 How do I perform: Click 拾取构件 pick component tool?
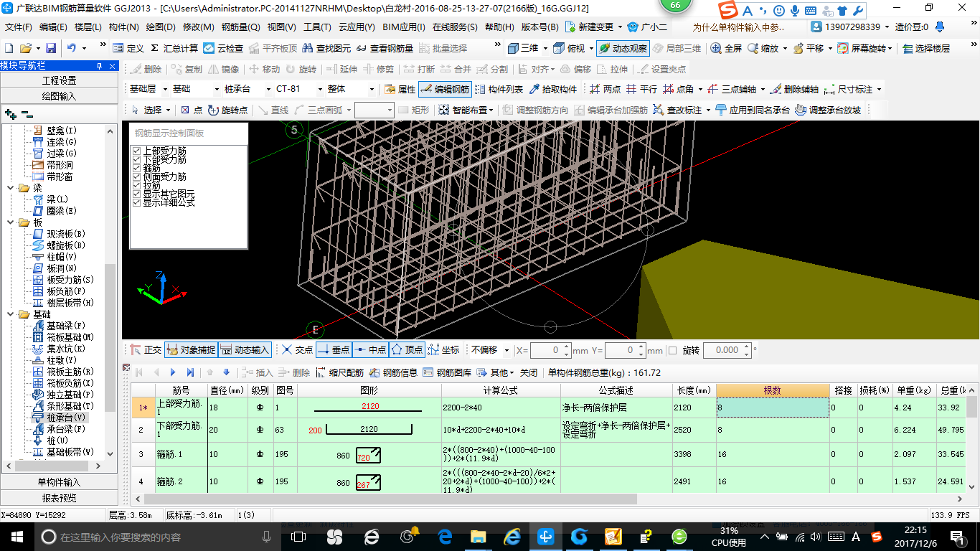(552, 89)
